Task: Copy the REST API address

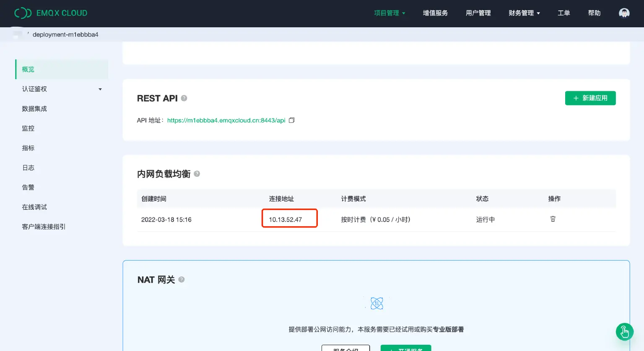Action: tap(291, 120)
